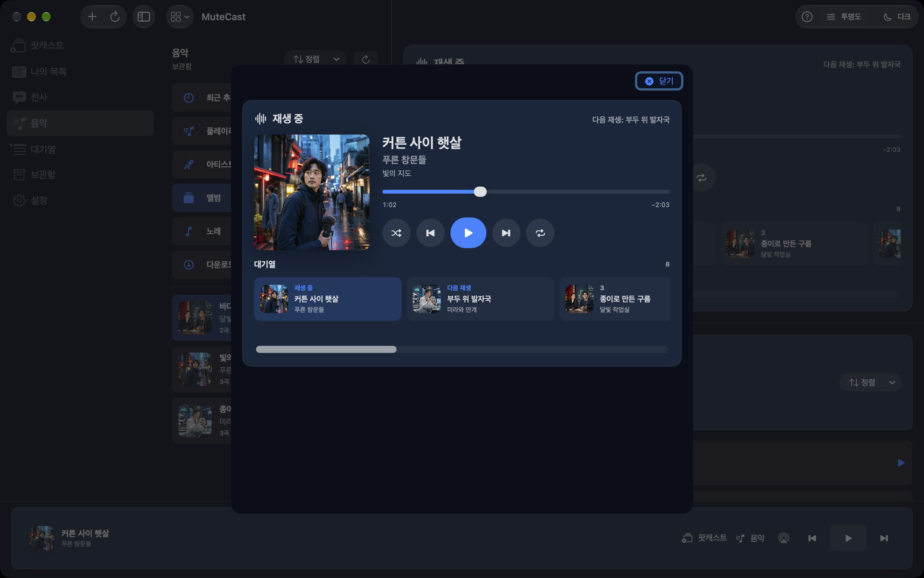This screenshot has width=924, height=578.
Task: Toggle the sidebar panel icon
Action: pyautogui.click(x=143, y=16)
